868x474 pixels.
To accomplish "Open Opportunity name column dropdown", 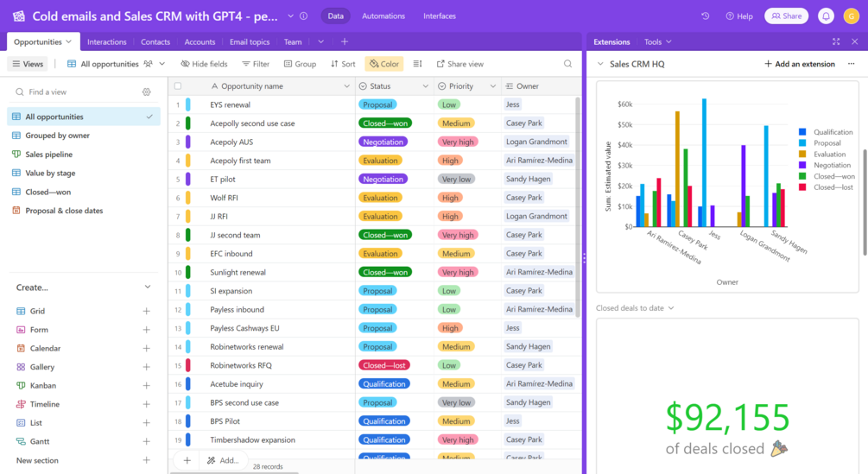I will 346,86.
